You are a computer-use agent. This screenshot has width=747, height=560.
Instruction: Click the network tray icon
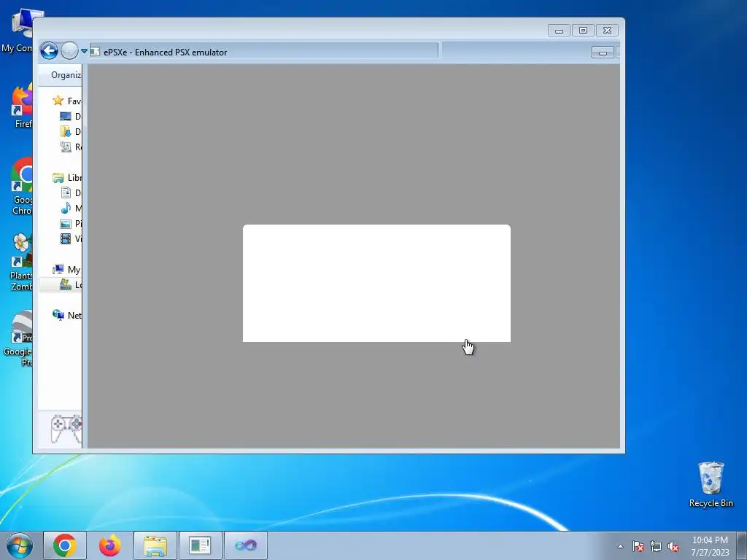click(x=656, y=546)
